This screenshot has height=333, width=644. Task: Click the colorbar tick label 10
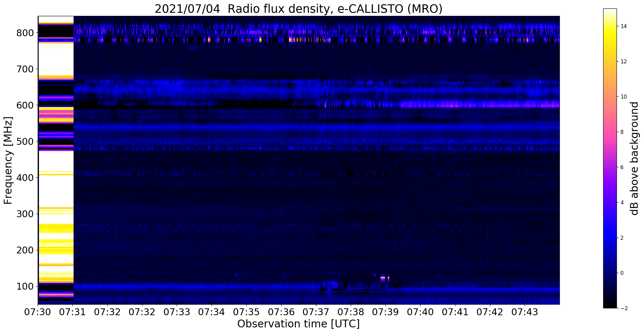click(x=623, y=97)
